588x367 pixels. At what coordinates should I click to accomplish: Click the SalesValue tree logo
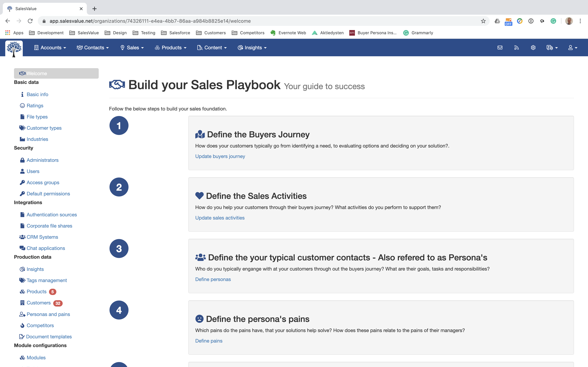click(14, 49)
